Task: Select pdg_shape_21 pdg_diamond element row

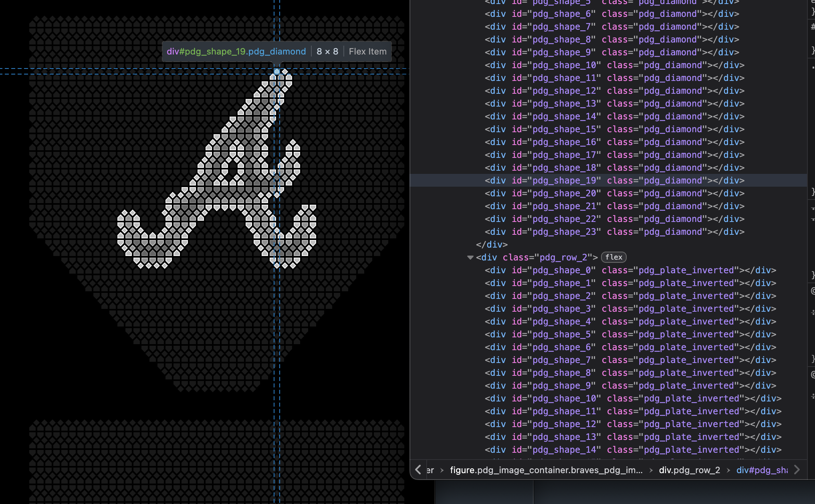Action: point(609,206)
